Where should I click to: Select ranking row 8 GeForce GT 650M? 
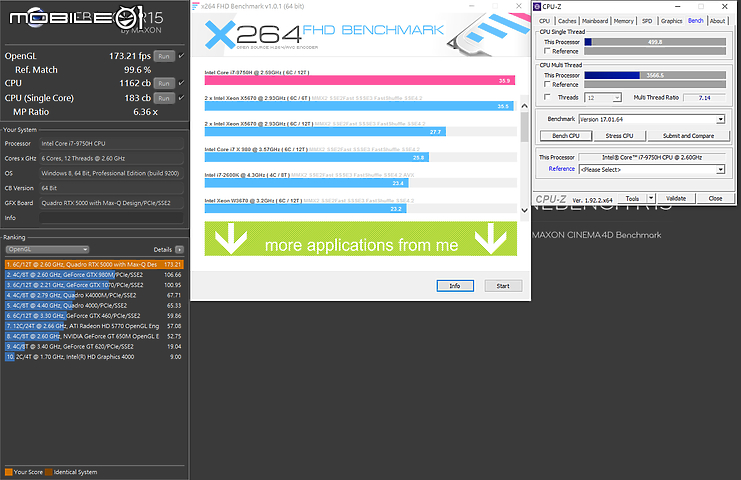pos(94,336)
